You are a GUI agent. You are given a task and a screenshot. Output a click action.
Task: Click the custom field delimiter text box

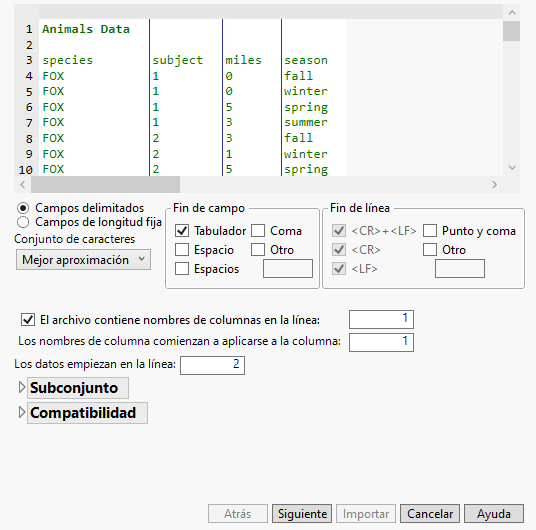coord(288,268)
